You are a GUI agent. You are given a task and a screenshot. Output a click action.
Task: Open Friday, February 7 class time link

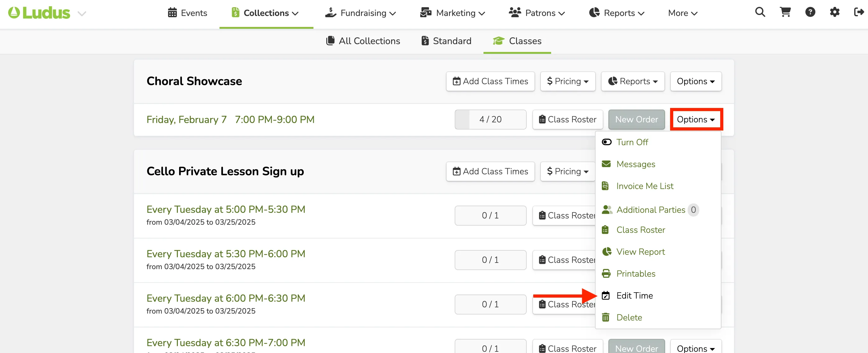click(x=230, y=119)
